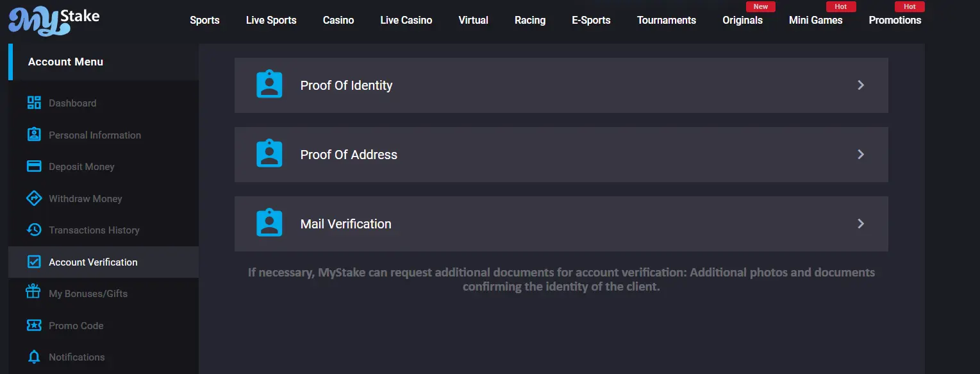Click the New badge above Originals

(761, 6)
